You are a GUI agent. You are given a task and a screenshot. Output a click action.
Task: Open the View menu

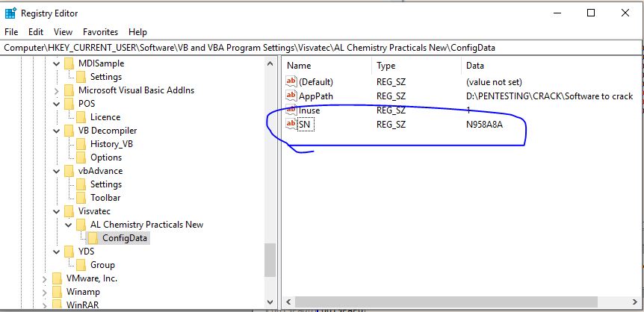point(63,31)
